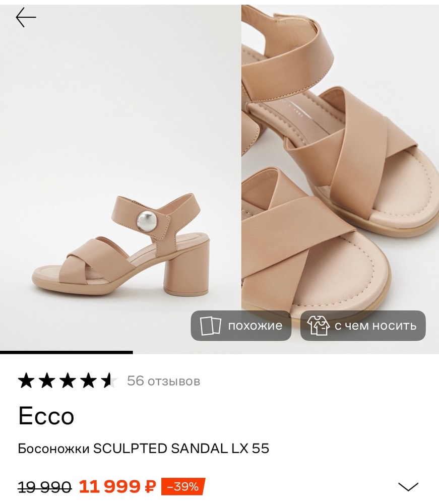
Task: Click the black gallery progress indicator
Action: (x=66, y=352)
